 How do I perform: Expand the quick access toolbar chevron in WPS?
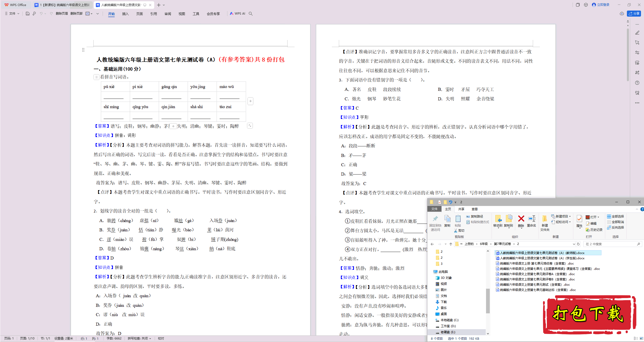tap(98, 14)
